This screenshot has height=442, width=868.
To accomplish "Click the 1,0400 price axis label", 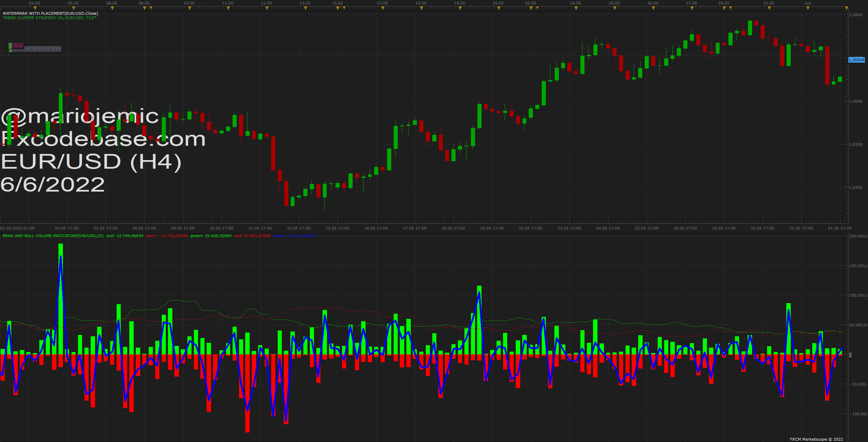I will 856,187.
